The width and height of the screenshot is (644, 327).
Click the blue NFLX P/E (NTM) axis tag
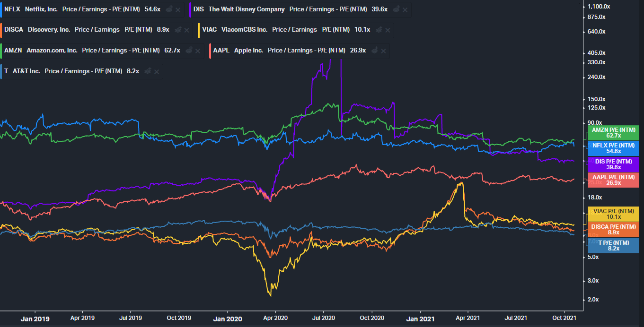613,148
